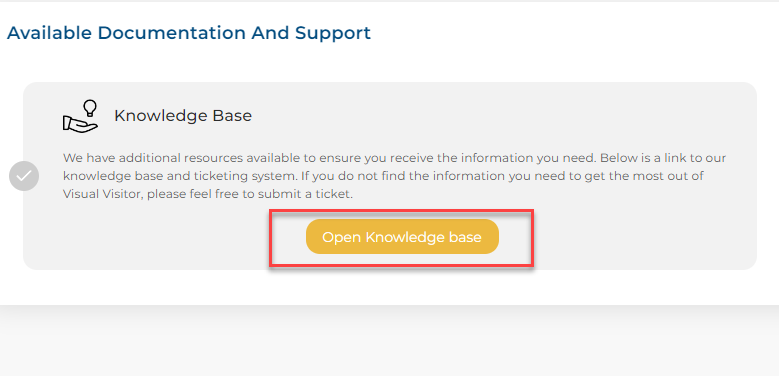Click the word 'Support' in page heading
This screenshot has width=779, height=376.
click(333, 33)
